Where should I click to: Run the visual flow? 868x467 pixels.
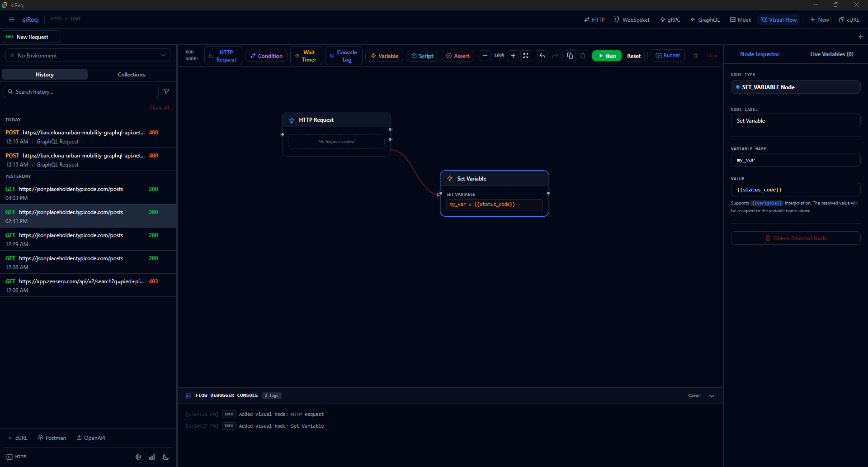[607, 56]
